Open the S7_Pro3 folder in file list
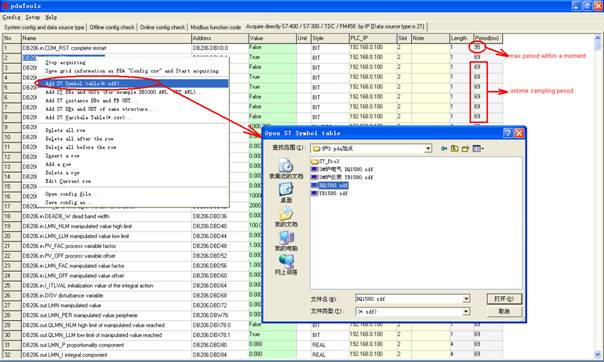Screen dimensions: 604x362 [x=325, y=161]
